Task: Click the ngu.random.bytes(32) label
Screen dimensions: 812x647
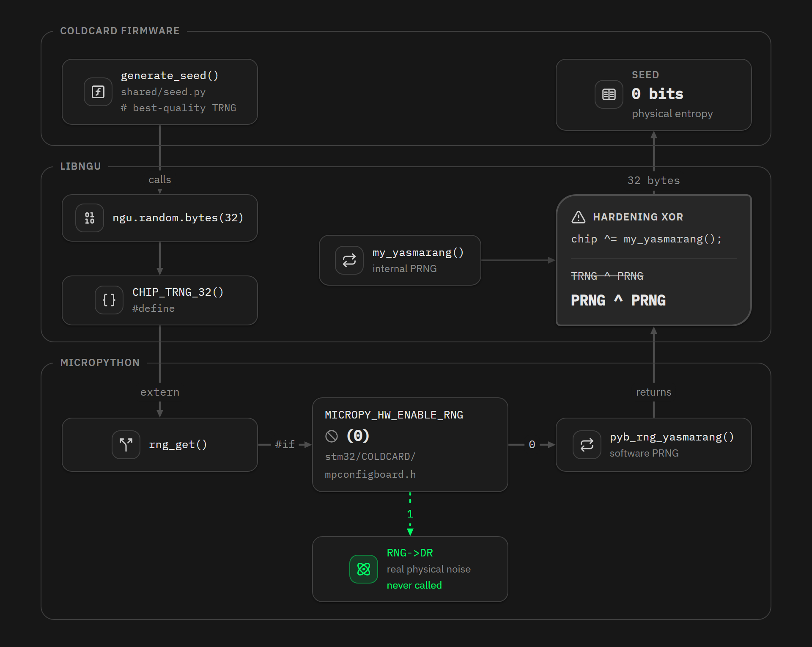Action: [x=178, y=218]
